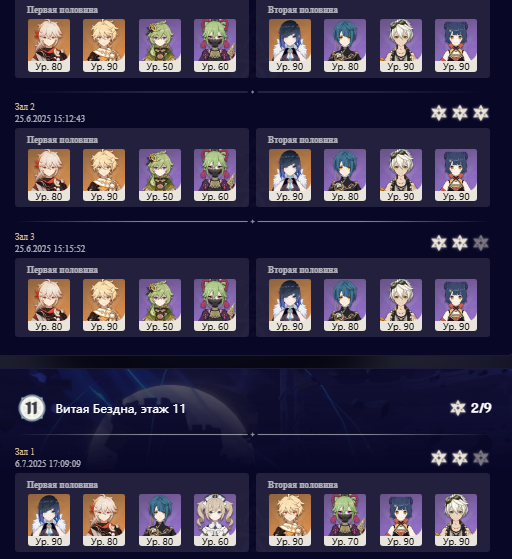Click Yelan portrait in Hall 2 second half
This screenshot has height=559, width=512.
pyautogui.click(x=290, y=175)
